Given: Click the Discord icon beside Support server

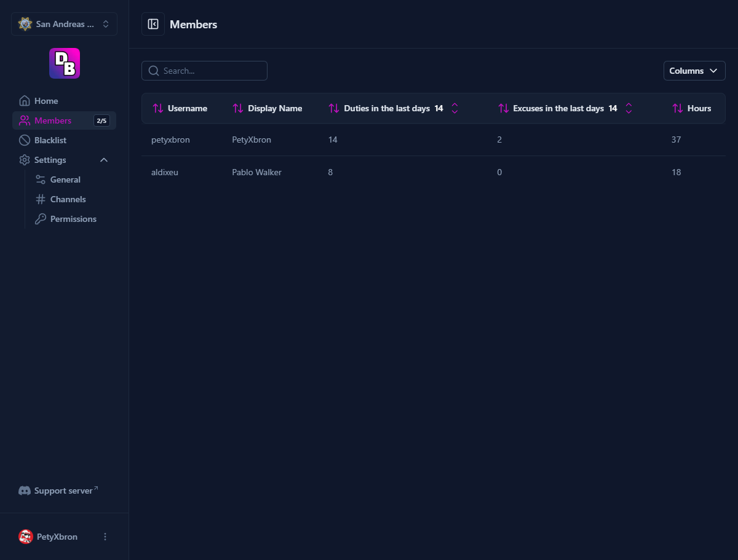Looking at the screenshot, I should coord(25,490).
